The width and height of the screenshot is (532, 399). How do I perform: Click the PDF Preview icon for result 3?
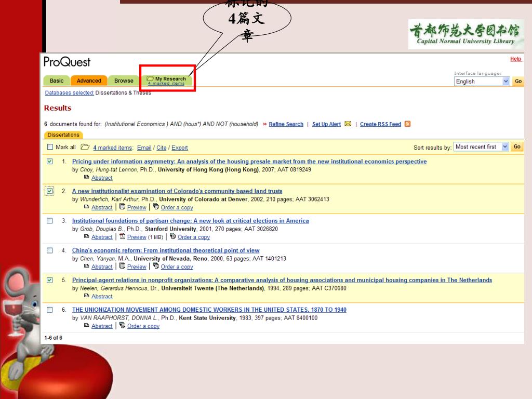point(123,236)
